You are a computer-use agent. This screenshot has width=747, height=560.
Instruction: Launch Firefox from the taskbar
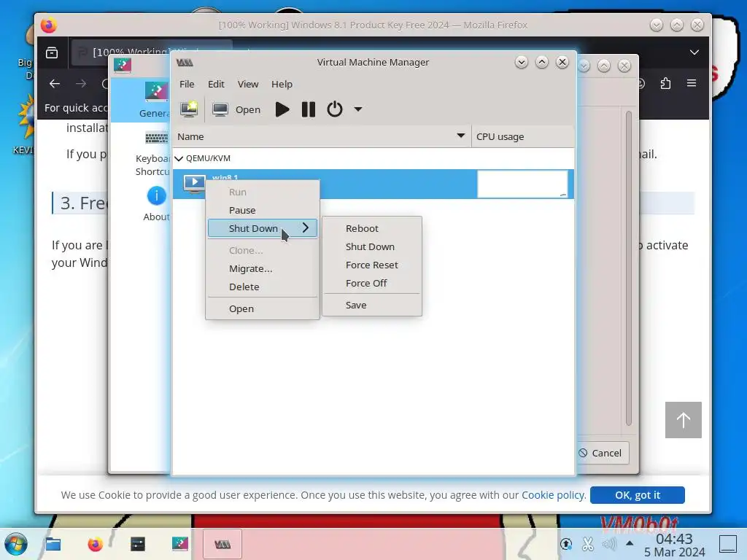tap(96, 544)
